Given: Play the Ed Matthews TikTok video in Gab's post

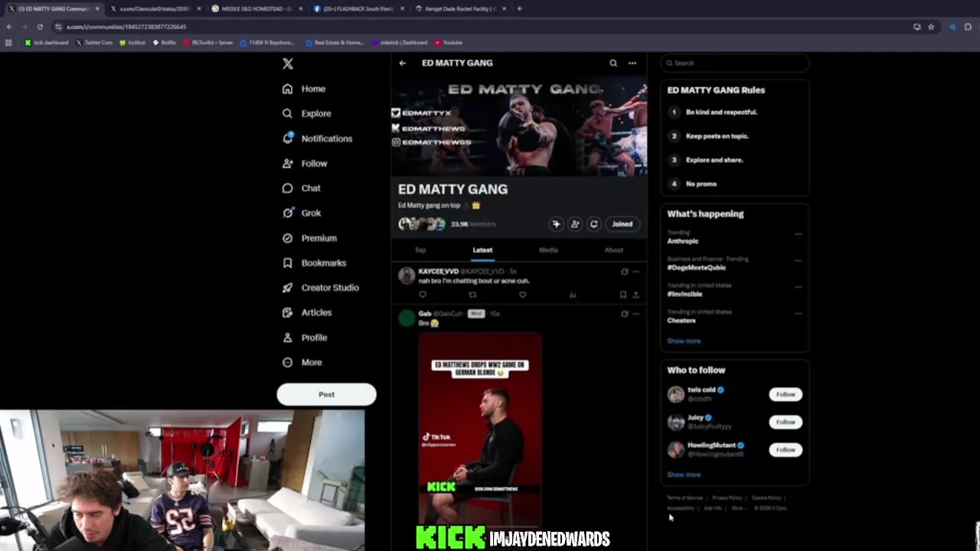Looking at the screenshot, I should [480, 429].
